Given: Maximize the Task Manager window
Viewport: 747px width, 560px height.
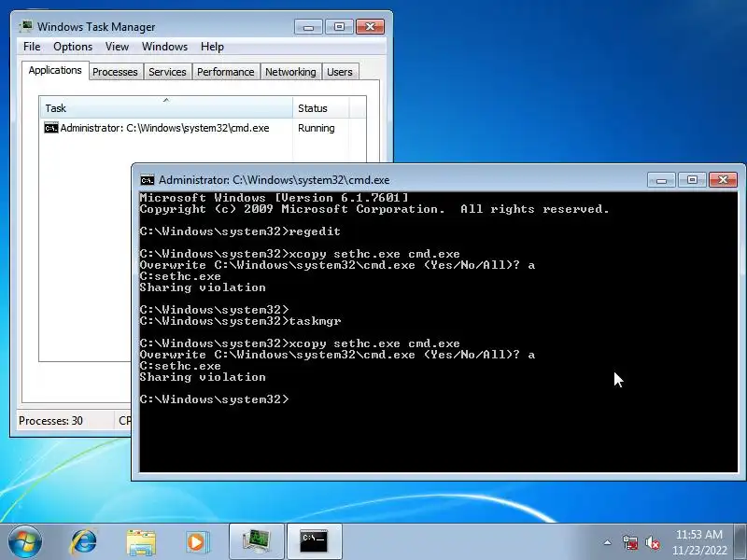Looking at the screenshot, I should coord(339,27).
